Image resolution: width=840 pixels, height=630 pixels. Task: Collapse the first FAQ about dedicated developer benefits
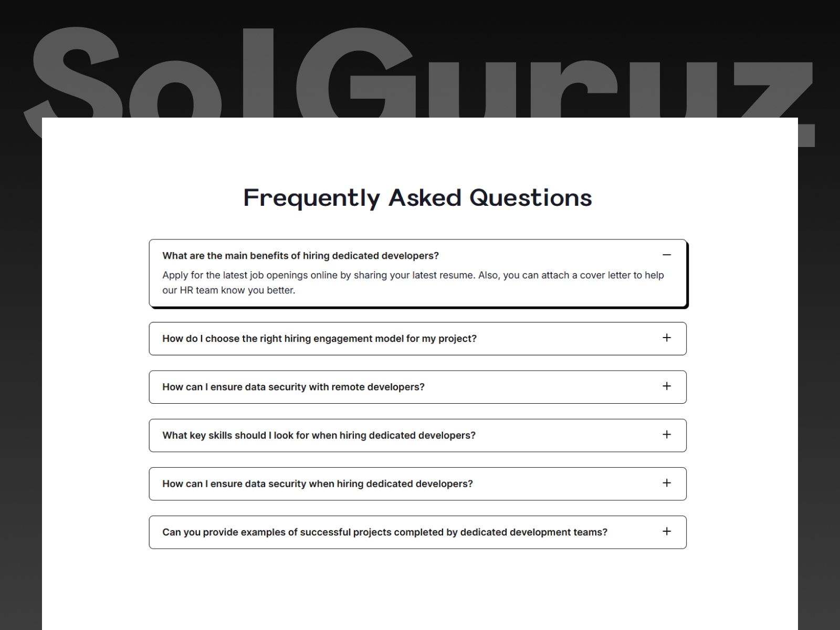667,255
